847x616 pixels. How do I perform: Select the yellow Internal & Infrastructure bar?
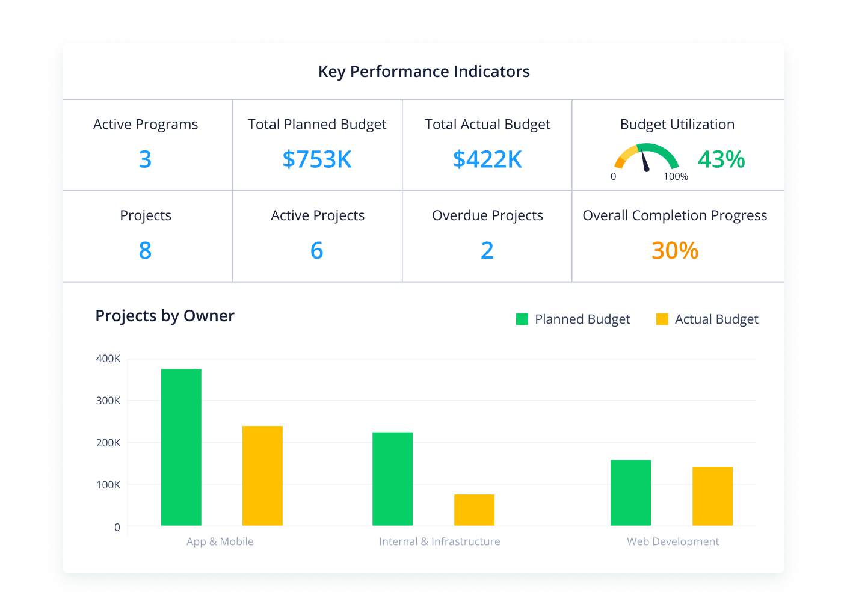point(475,510)
